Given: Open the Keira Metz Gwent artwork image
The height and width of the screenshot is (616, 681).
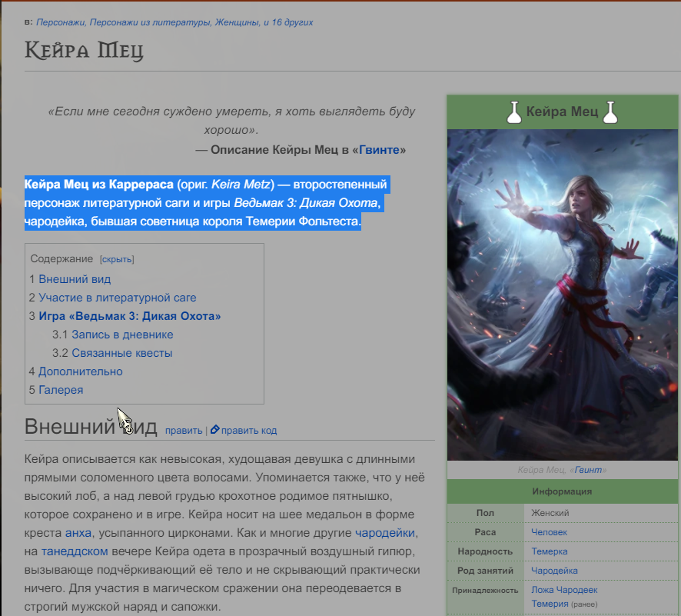Looking at the screenshot, I should (x=562, y=295).
